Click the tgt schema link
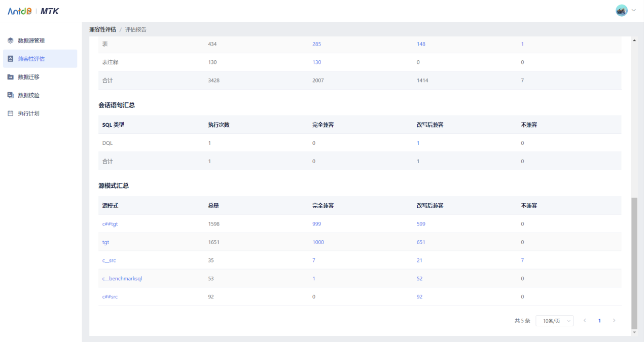Image resolution: width=644 pixels, height=342 pixels. 105,242
